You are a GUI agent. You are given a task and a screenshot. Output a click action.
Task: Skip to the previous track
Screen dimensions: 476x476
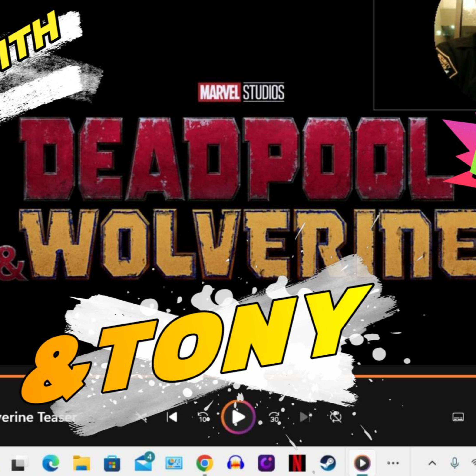pos(172,417)
